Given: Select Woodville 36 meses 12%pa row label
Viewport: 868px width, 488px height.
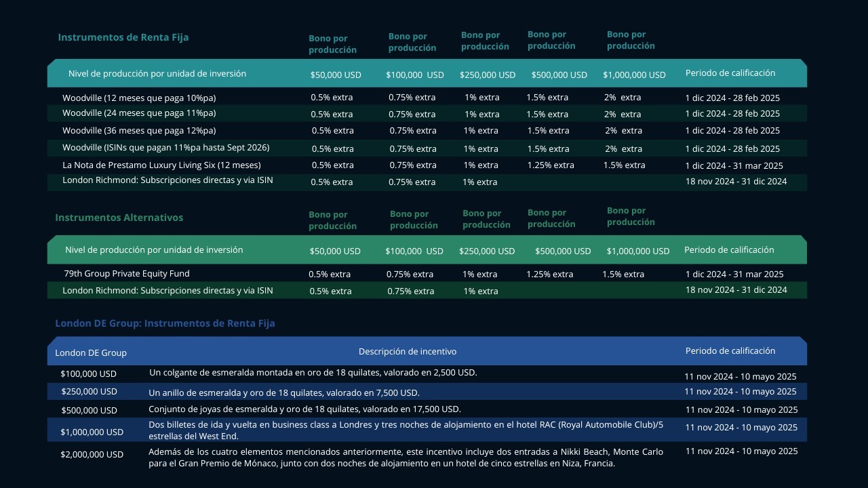Looking at the screenshot, I should (x=139, y=130).
